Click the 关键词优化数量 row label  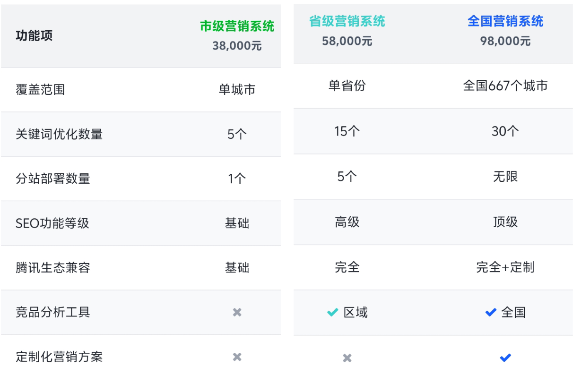coord(59,134)
